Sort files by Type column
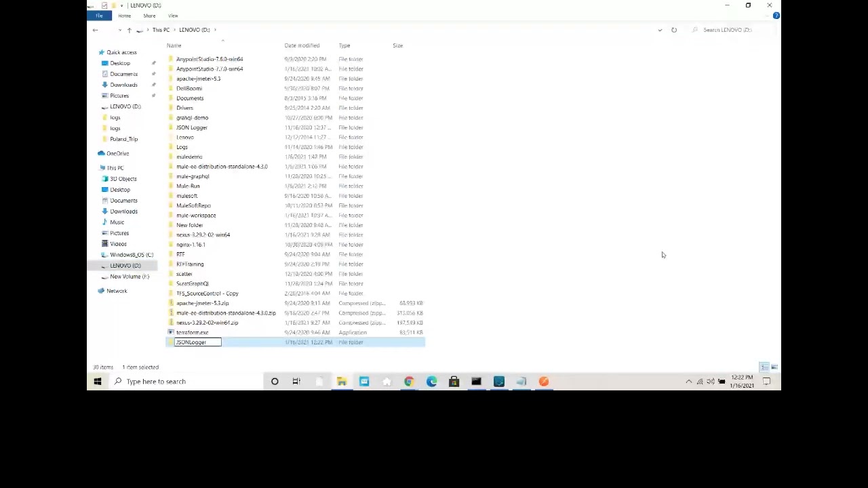Viewport: 868px width, 488px height. [x=344, y=45]
